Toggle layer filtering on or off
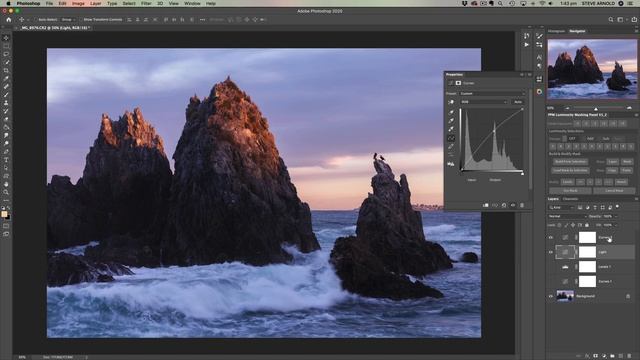Image resolution: width=640 pixels, height=360 pixels. [618, 207]
